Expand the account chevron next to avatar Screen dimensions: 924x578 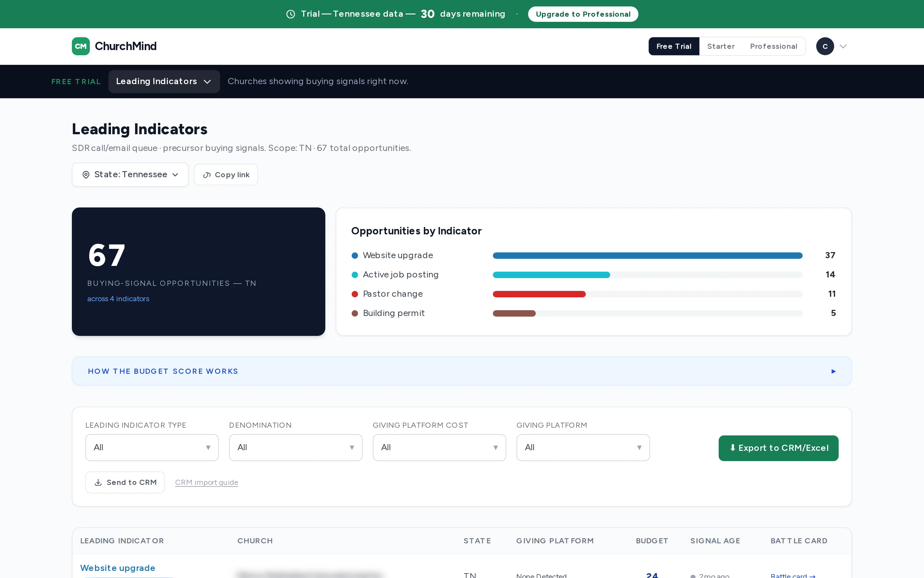point(843,46)
